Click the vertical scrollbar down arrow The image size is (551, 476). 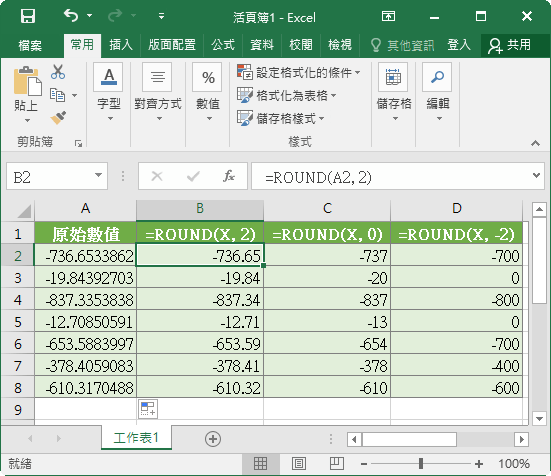click(x=539, y=418)
